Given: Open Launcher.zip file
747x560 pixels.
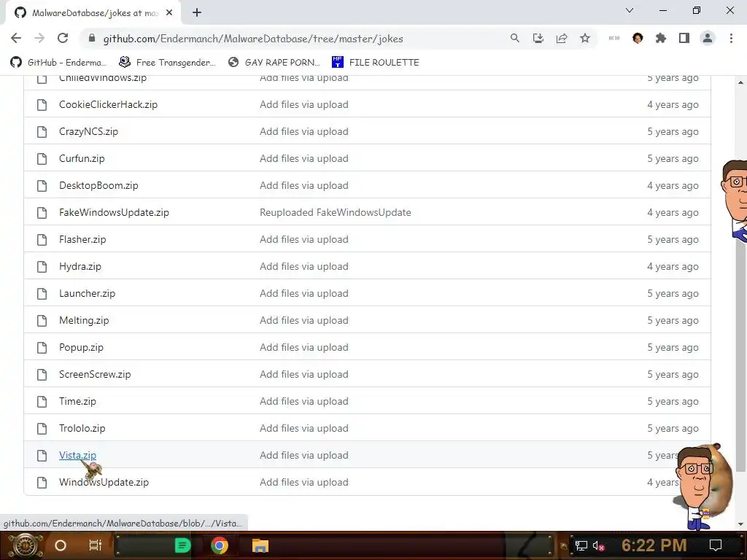Looking at the screenshot, I should (x=88, y=294).
